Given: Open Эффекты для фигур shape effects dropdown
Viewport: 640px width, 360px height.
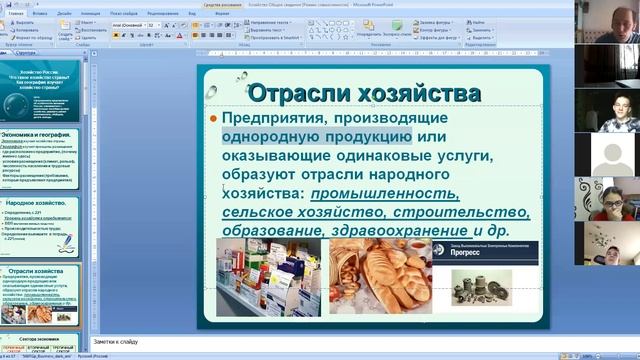Looking at the screenshot, I should [436, 38].
